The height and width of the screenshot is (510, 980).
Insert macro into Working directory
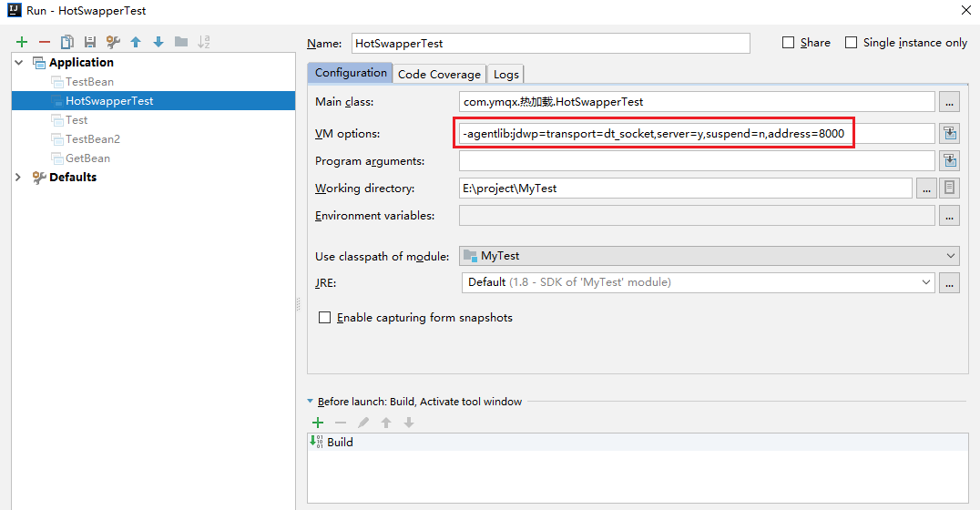[949, 188]
